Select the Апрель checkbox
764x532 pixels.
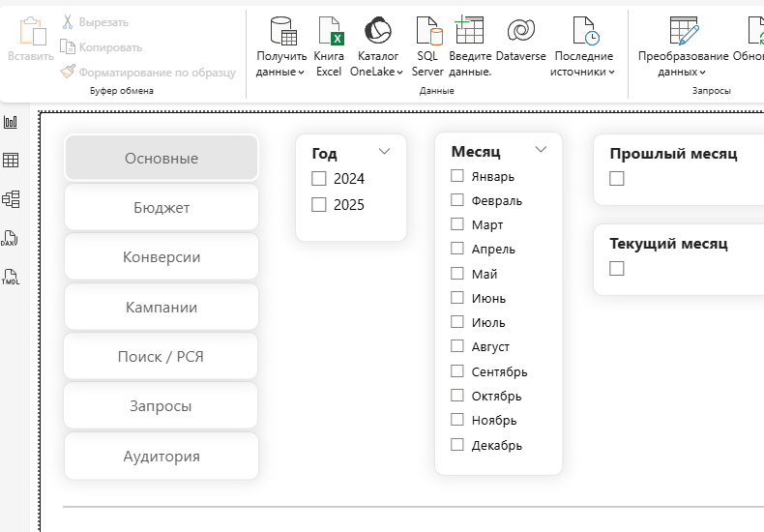point(457,249)
